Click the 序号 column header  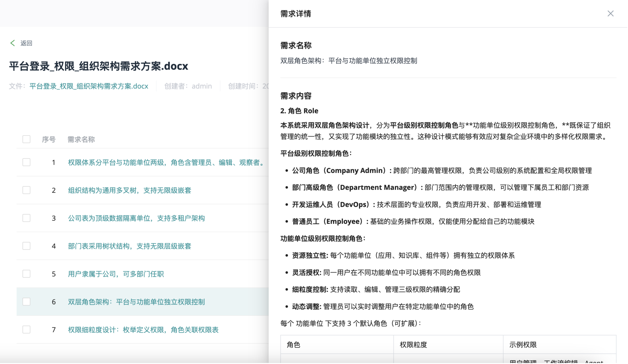tap(49, 139)
